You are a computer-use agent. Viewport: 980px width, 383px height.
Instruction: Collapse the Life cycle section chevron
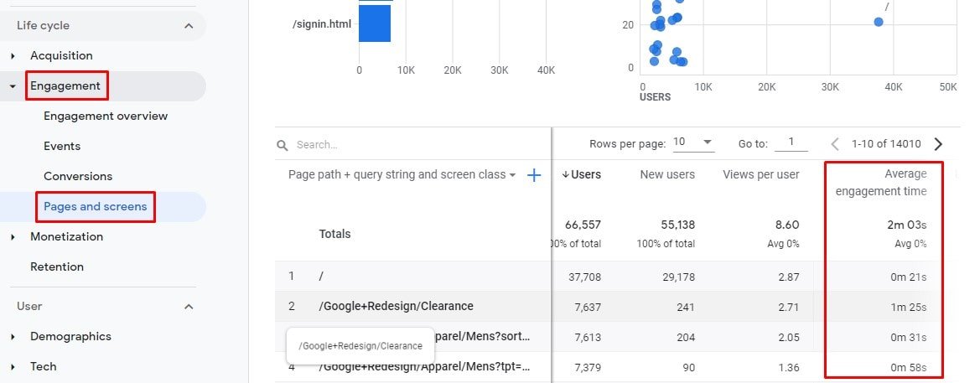(x=189, y=26)
